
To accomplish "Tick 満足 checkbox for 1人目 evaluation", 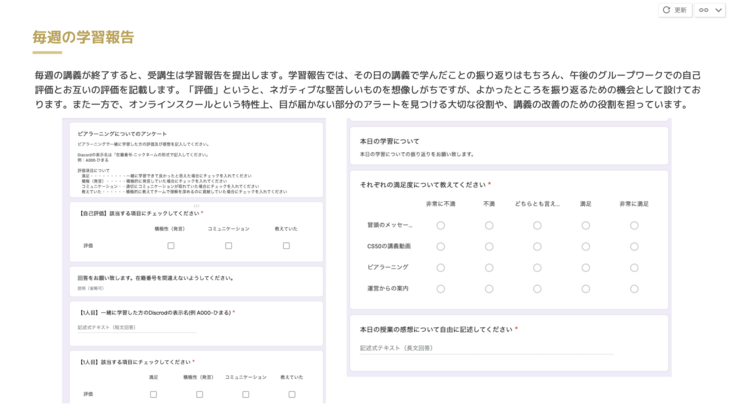I will point(153,394).
